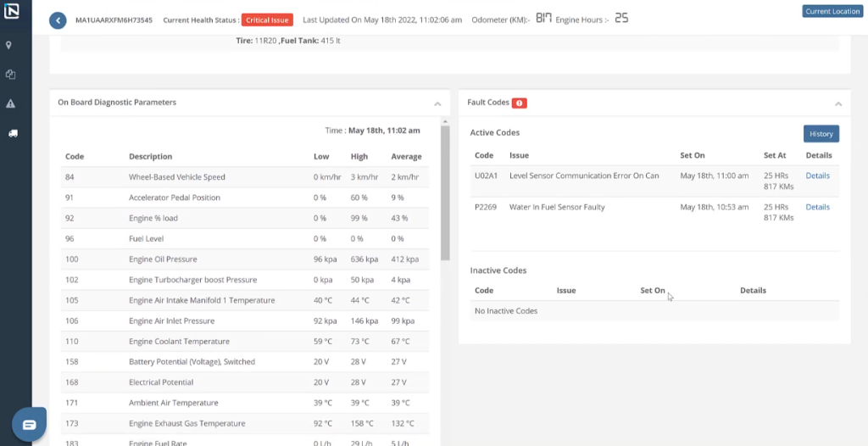The height and width of the screenshot is (446, 868).
Task: Click the Current Location button
Action: (832, 11)
